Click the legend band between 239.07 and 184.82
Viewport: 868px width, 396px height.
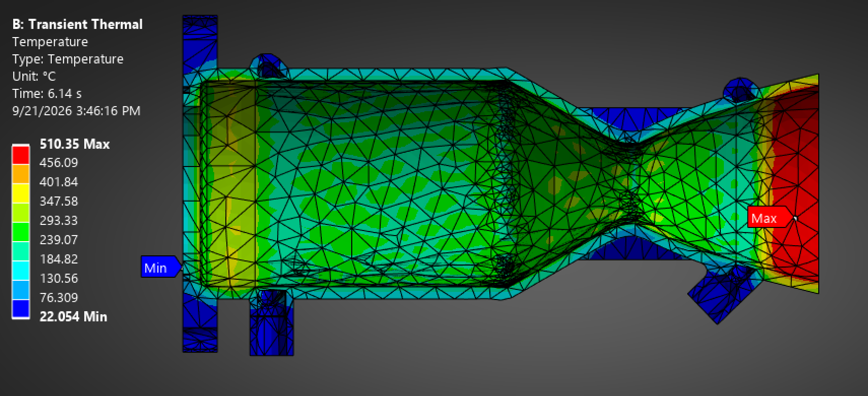point(21,251)
